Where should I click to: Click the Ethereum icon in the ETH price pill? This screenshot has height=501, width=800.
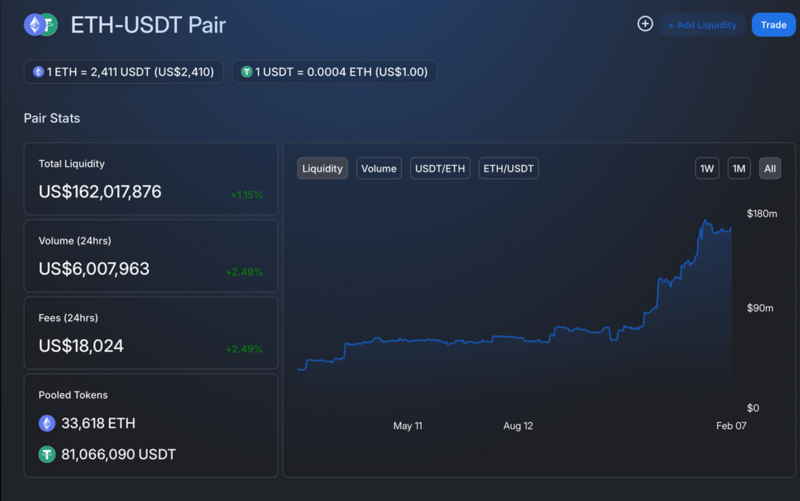point(38,72)
